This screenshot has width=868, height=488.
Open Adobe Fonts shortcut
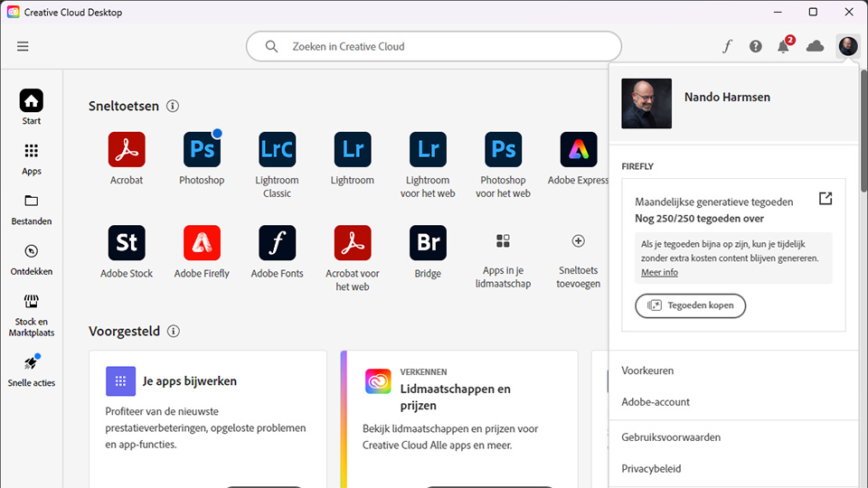278,252
